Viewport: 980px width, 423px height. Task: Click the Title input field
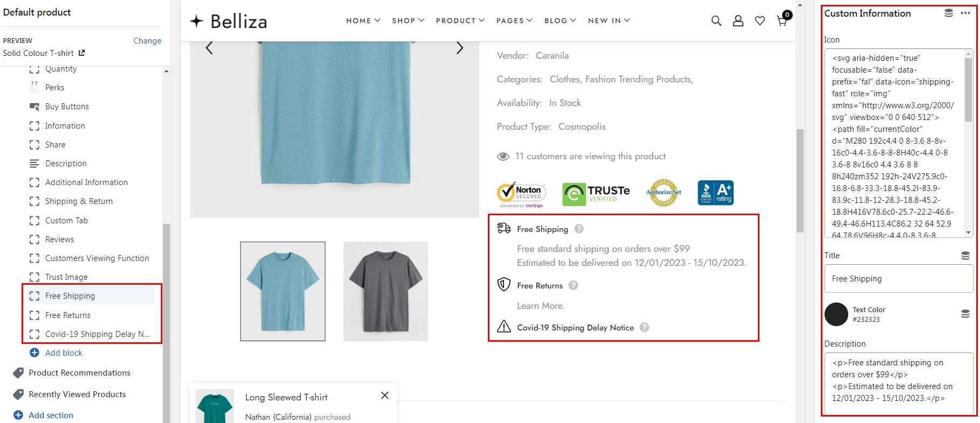898,279
